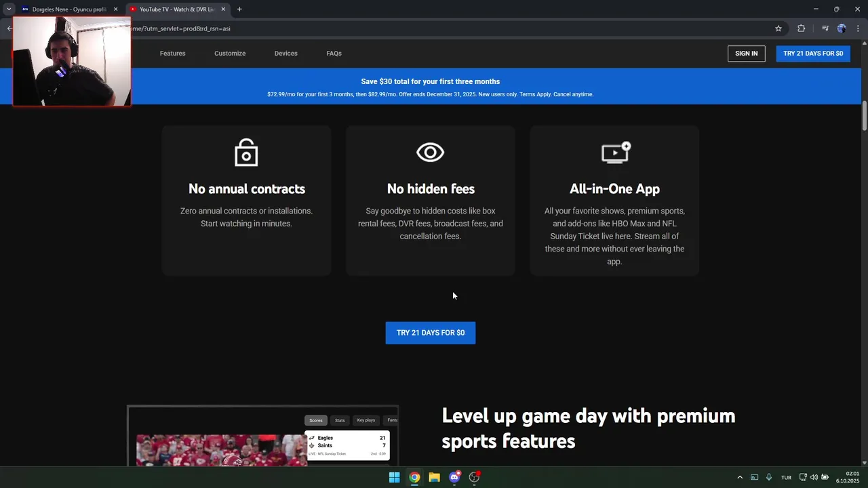Open the tab search dropdown arrow
This screenshot has height=488, width=868.
pyautogui.click(x=9, y=9)
